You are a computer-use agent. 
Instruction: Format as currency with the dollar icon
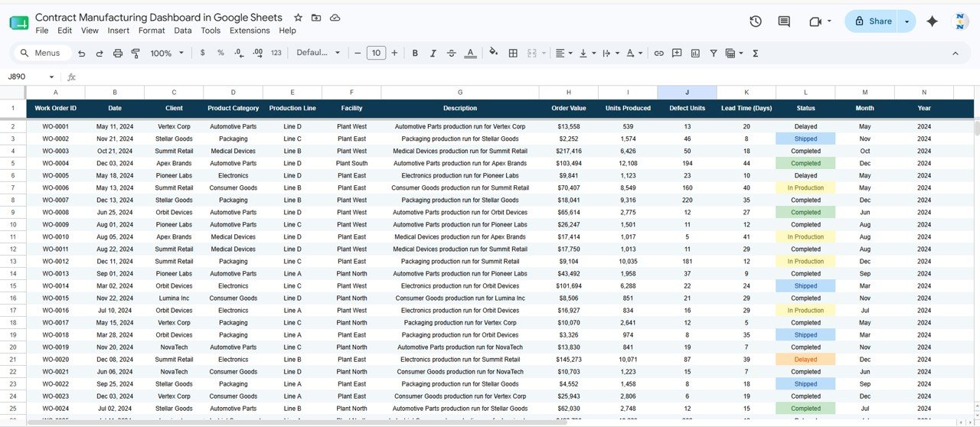pos(202,54)
